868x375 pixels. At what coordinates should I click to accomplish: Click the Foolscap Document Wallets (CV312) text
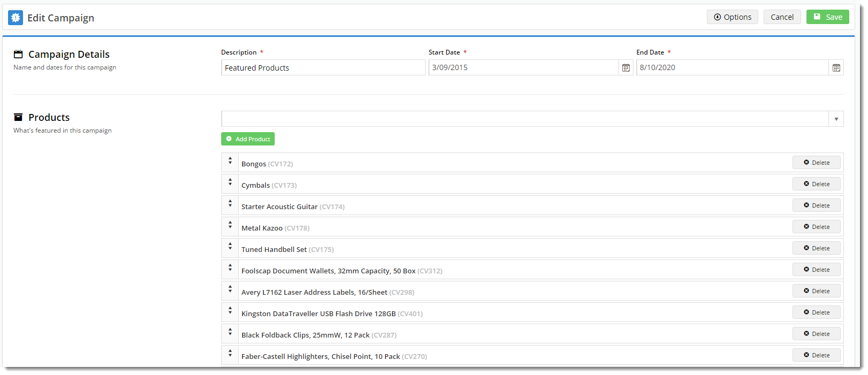(x=342, y=271)
